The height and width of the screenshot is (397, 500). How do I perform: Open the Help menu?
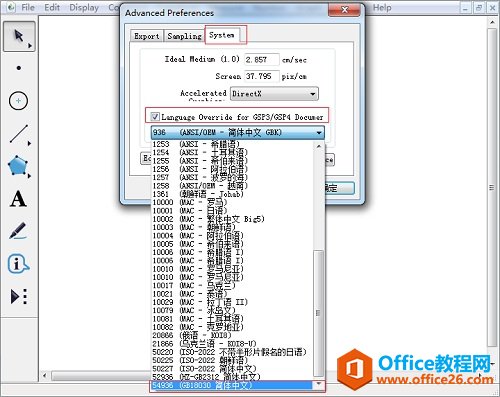pos(382,7)
